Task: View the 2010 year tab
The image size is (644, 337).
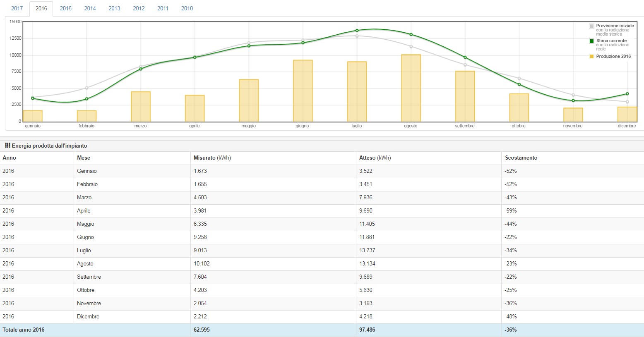Action: (187, 8)
